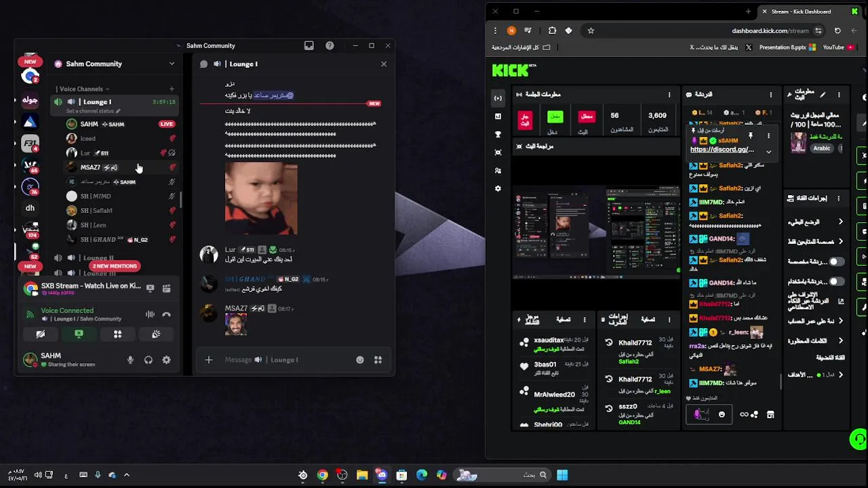868x488 pixels.
Task: Deafen headphones in Discord user panel
Action: (x=149, y=360)
